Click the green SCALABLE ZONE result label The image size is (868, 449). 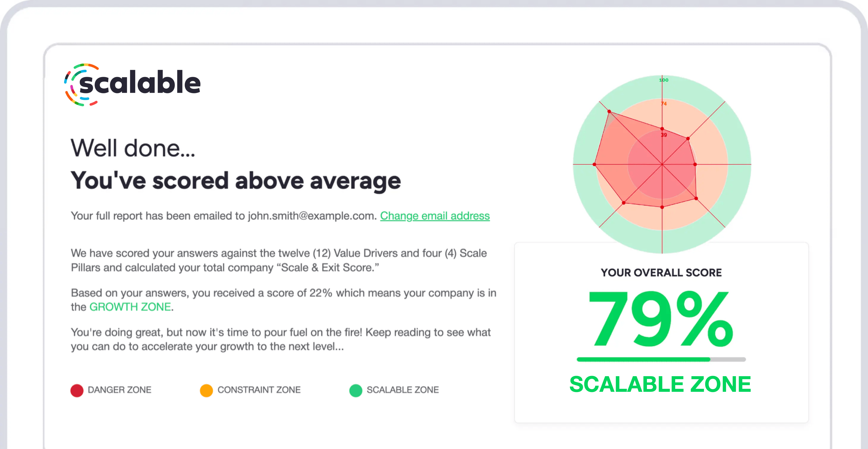coord(660,384)
